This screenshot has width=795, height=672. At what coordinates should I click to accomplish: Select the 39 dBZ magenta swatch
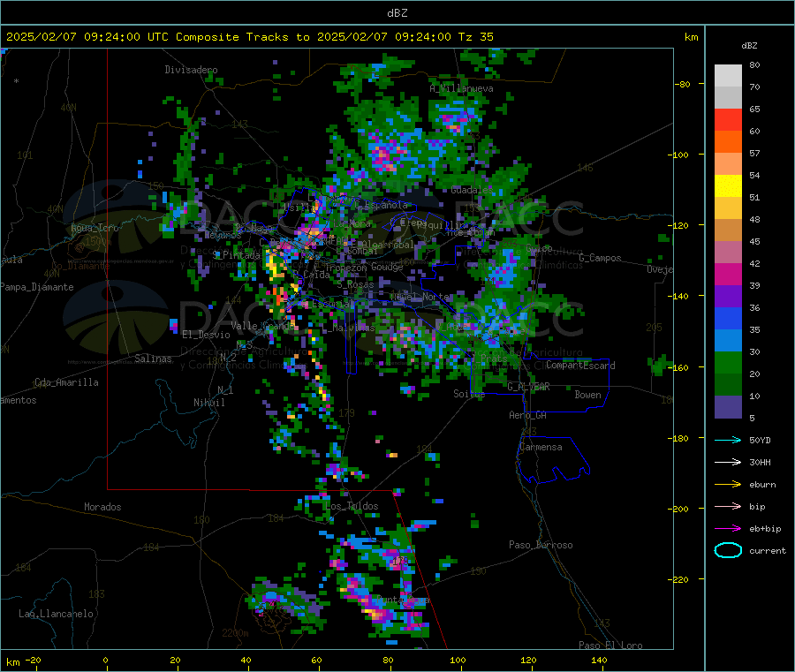(x=728, y=274)
